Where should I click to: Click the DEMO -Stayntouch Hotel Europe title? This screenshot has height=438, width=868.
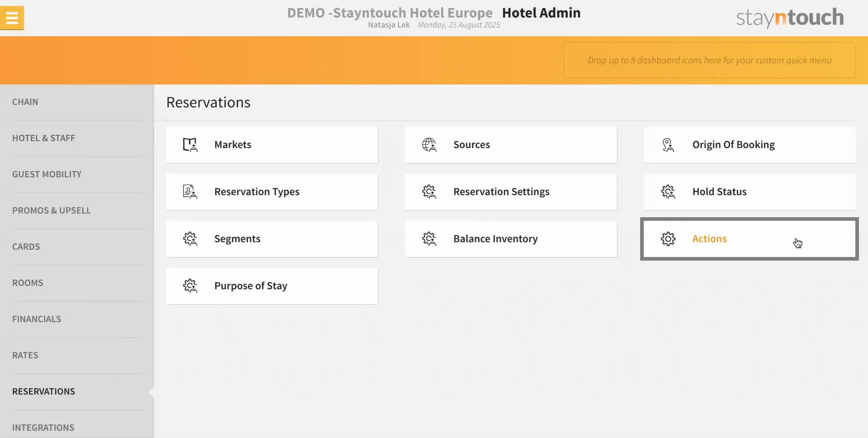pos(390,13)
